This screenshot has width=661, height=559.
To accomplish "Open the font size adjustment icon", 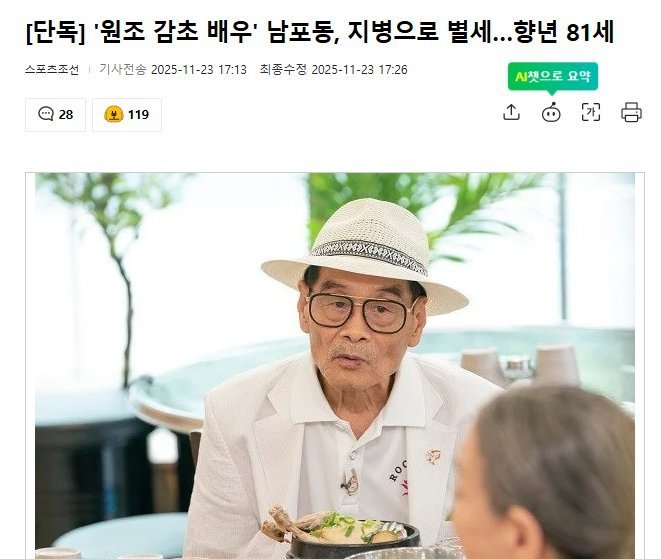I will 591,112.
